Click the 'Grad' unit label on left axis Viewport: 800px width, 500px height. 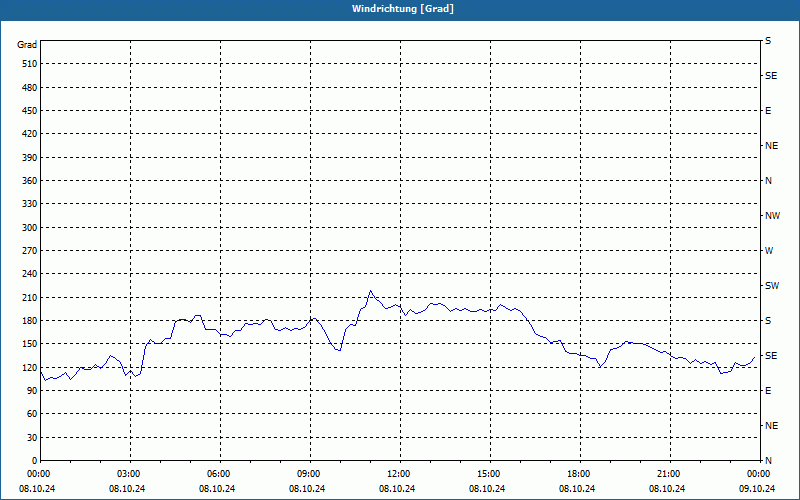coord(27,45)
